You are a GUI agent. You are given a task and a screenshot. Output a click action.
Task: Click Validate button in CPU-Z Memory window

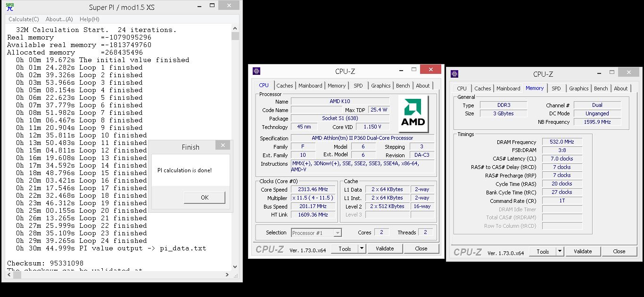click(x=583, y=251)
